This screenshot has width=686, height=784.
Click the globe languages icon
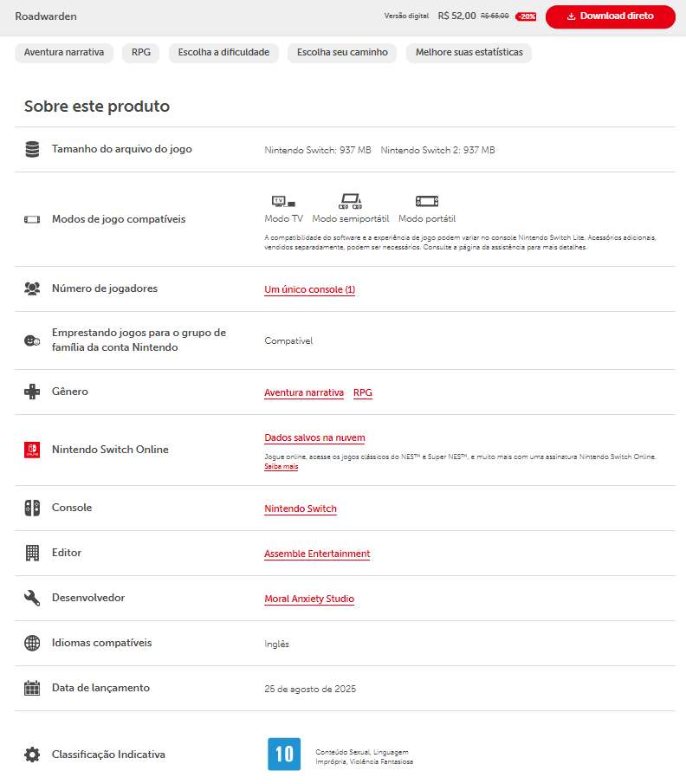(x=32, y=643)
